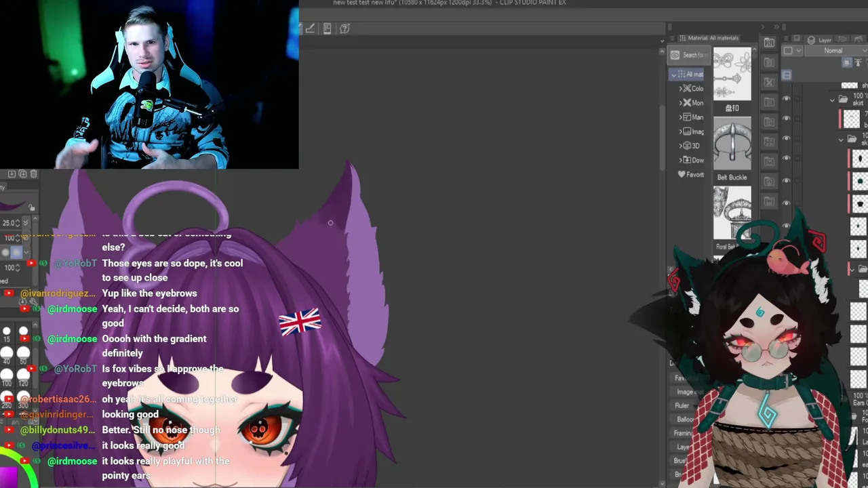Viewport: 868px width, 488px height.
Task: Expand the 3D material folder
Action: click(680, 146)
